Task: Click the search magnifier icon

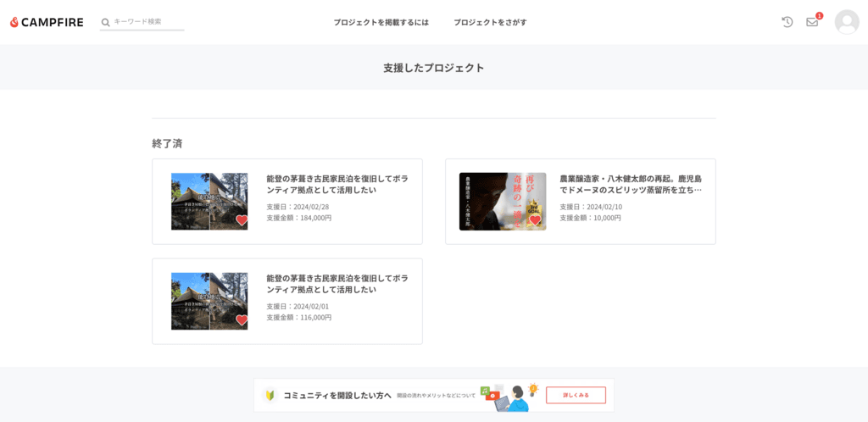Action: 105,22
